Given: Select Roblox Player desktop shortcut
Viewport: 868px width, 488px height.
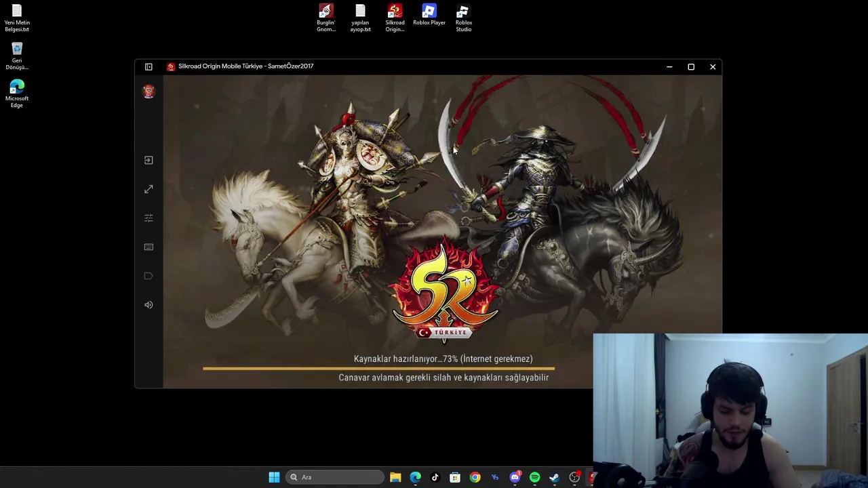Looking at the screenshot, I should click(x=429, y=15).
